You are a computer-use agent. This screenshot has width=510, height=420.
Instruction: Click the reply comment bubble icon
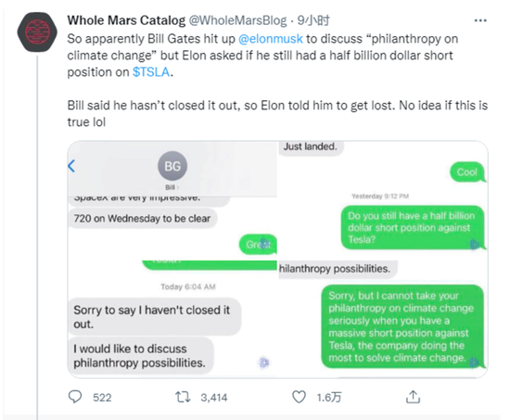pos(75,397)
